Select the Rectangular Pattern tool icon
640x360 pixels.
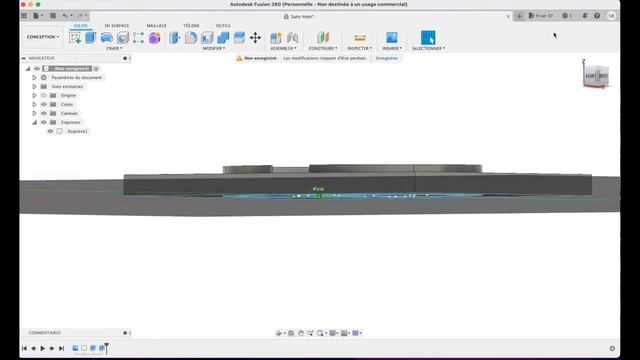pos(138,38)
